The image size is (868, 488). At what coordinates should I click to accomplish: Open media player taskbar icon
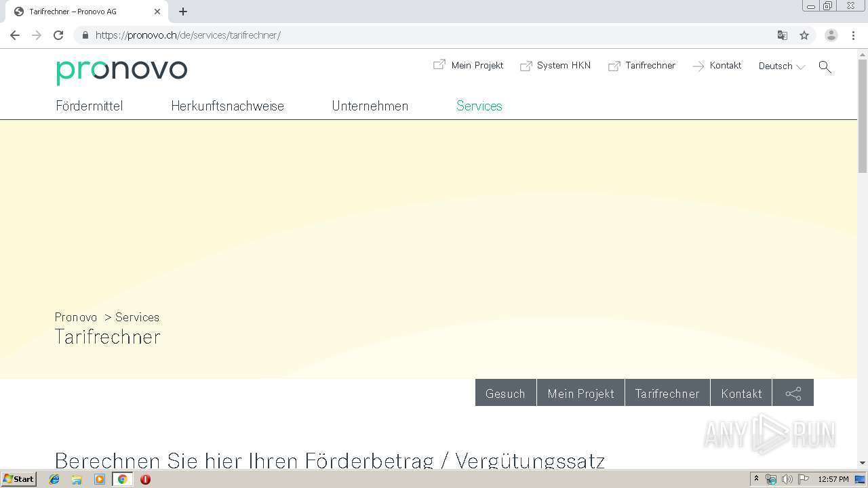click(100, 479)
